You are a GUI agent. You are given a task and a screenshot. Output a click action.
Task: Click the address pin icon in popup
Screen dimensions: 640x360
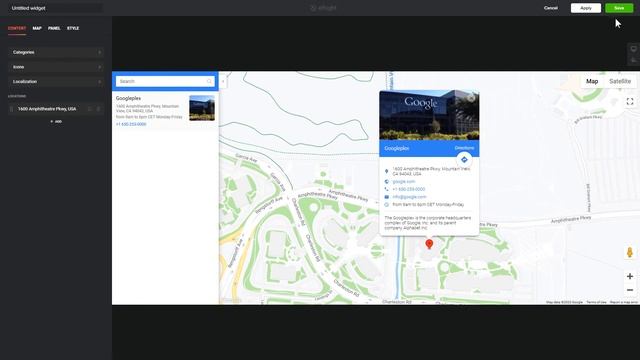click(387, 171)
